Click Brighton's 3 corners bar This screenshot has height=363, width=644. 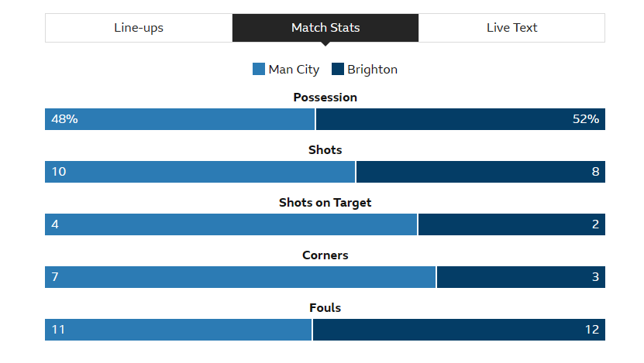521,277
